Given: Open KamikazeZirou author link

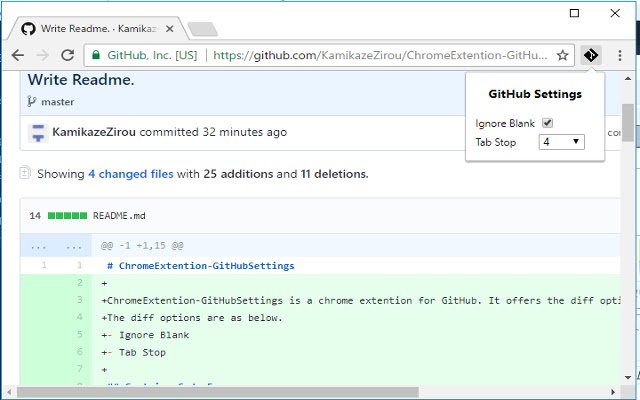Looking at the screenshot, I should click(x=94, y=132).
